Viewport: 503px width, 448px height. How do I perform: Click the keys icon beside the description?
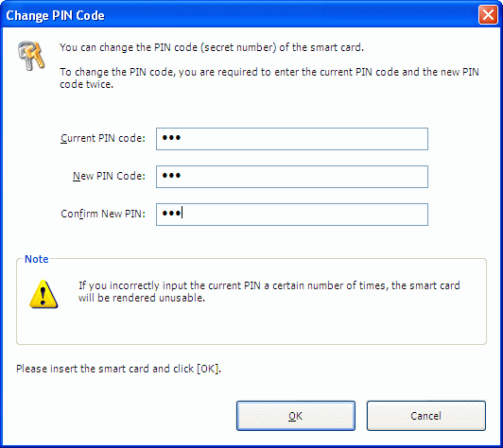tap(31, 56)
